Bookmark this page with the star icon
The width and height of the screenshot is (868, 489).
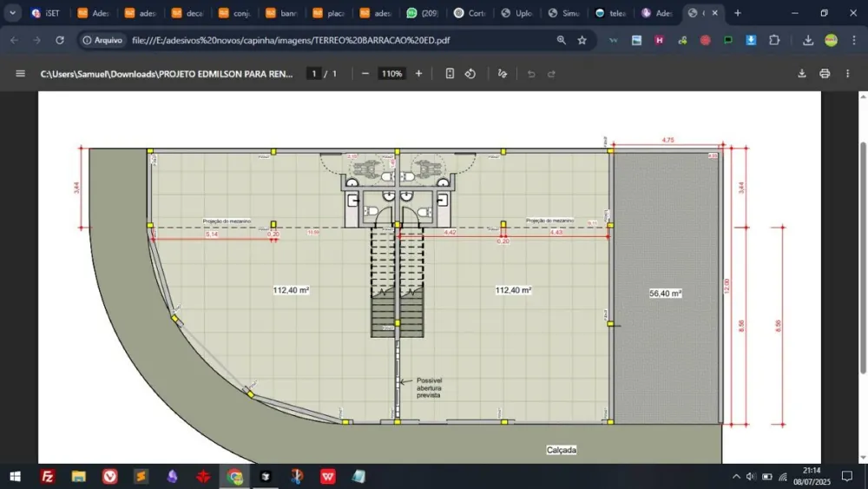coord(582,40)
